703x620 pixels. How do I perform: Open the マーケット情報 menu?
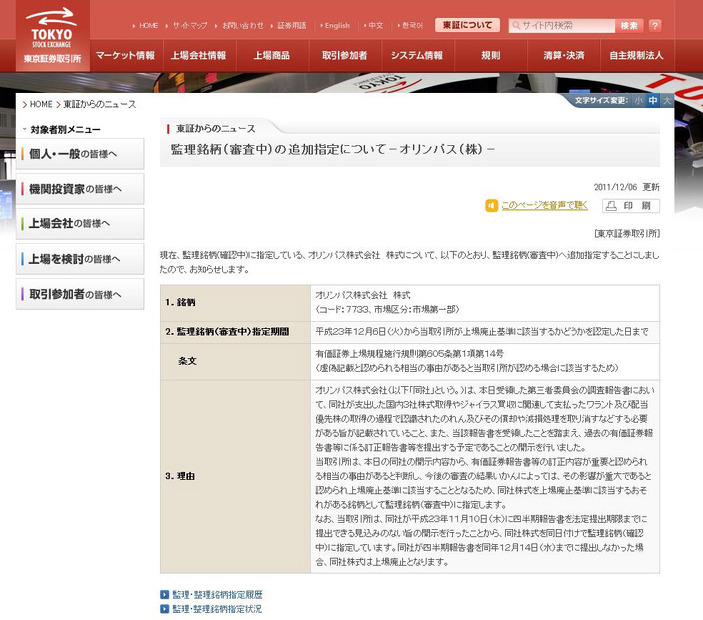pyautogui.click(x=126, y=55)
